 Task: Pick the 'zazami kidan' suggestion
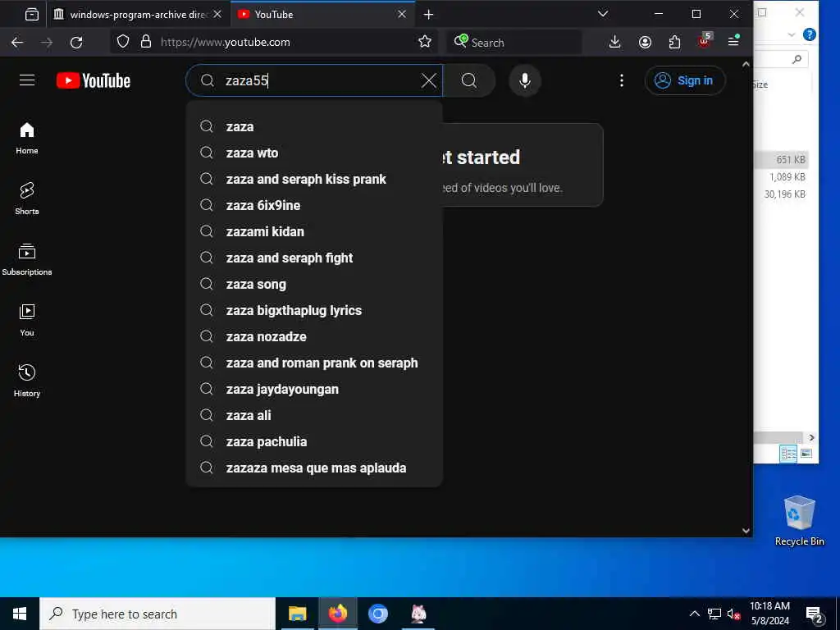tap(314, 231)
